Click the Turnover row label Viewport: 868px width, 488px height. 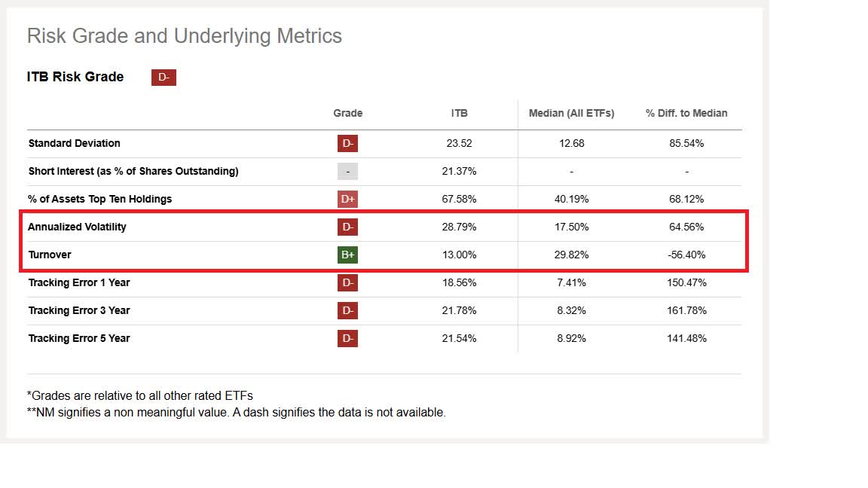tap(50, 255)
